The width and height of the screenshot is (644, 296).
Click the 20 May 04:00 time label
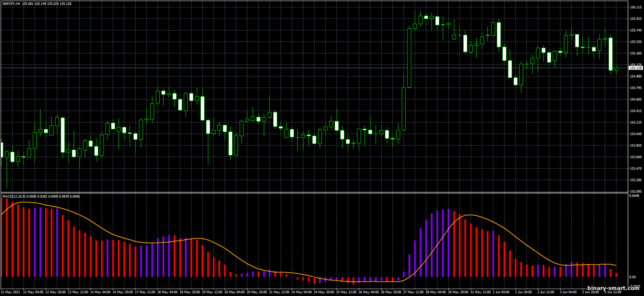[x=234, y=292]
